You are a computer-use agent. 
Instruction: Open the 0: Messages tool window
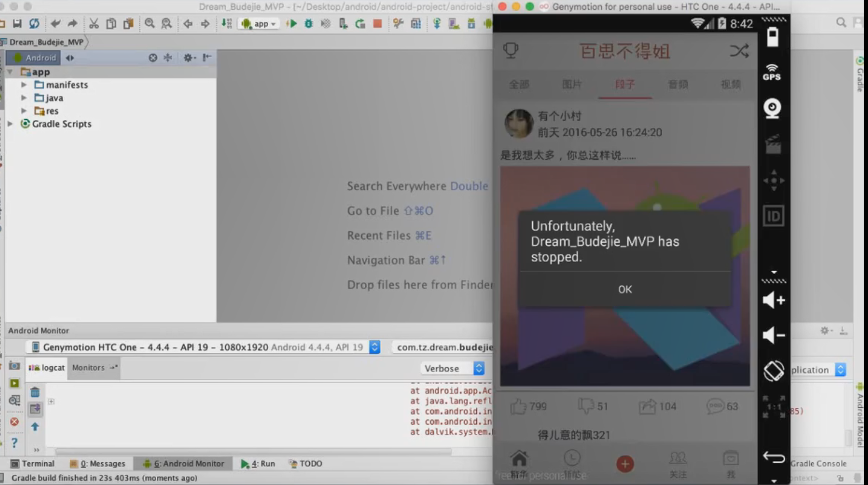(x=97, y=463)
